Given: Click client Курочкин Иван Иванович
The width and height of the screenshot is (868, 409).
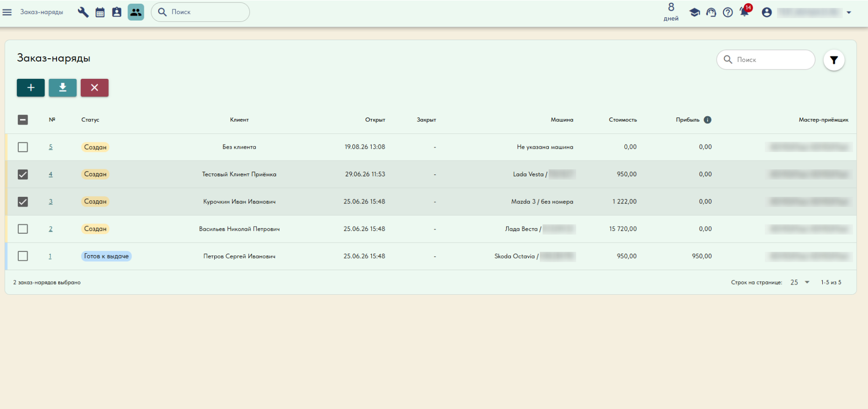Looking at the screenshot, I should 239,201.
